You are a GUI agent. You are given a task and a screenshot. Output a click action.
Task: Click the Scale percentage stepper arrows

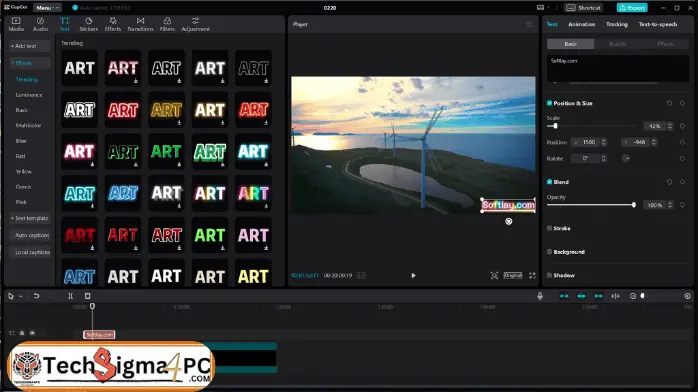pyautogui.click(x=670, y=126)
